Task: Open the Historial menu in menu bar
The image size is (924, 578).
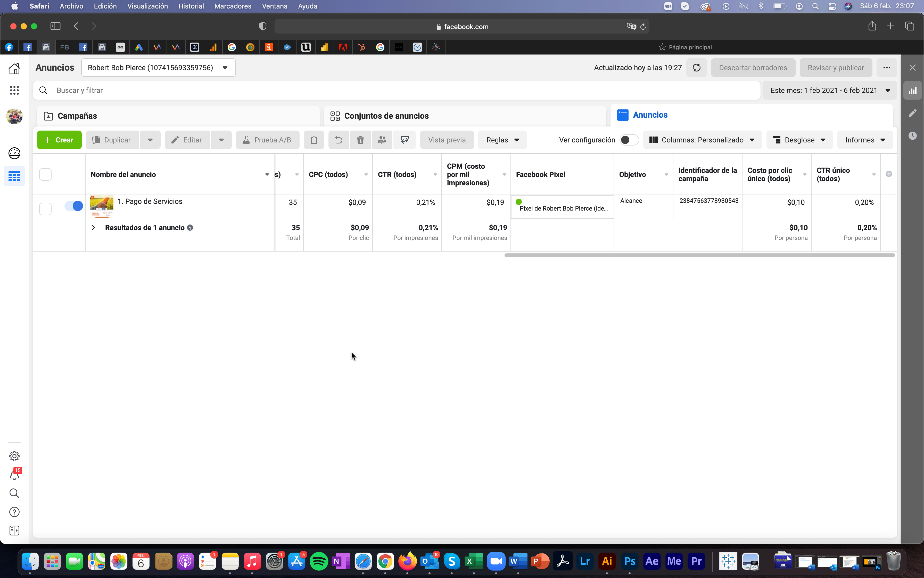Action: [191, 6]
